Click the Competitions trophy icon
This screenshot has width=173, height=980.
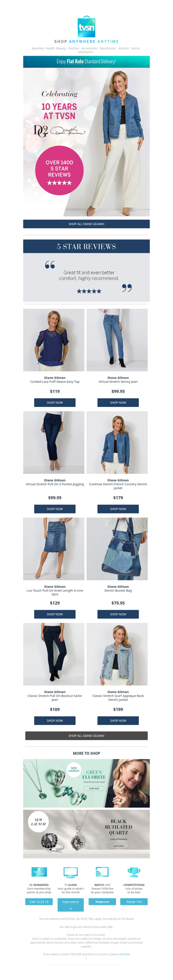tap(134, 872)
